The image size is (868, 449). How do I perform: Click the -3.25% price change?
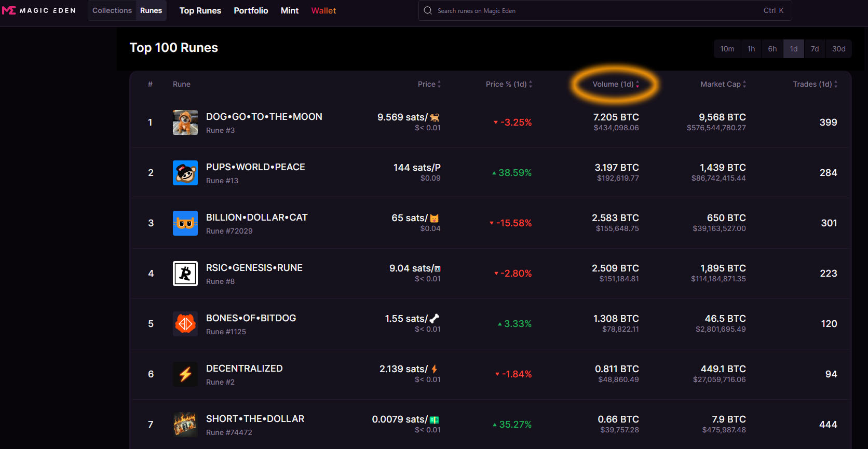513,123
